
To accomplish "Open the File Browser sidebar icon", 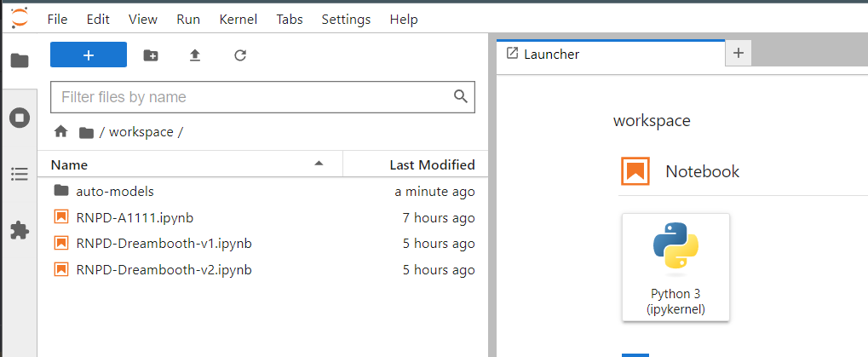I will tap(19, 60).
